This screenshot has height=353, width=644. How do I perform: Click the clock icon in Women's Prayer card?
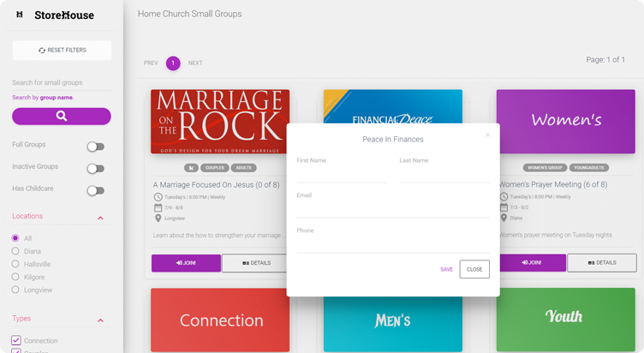coord(504,196)
